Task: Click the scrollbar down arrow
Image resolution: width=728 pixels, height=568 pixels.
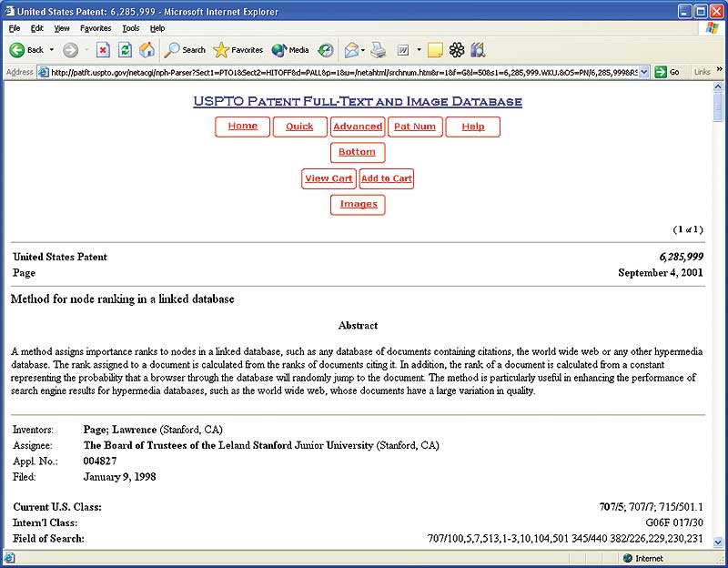Action: (718, 542)
